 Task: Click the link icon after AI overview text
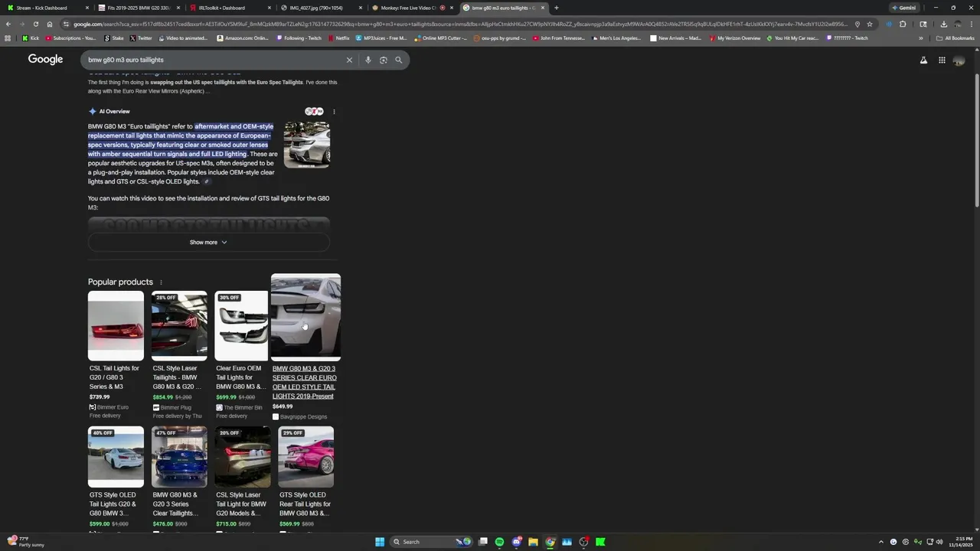point(207,182)
